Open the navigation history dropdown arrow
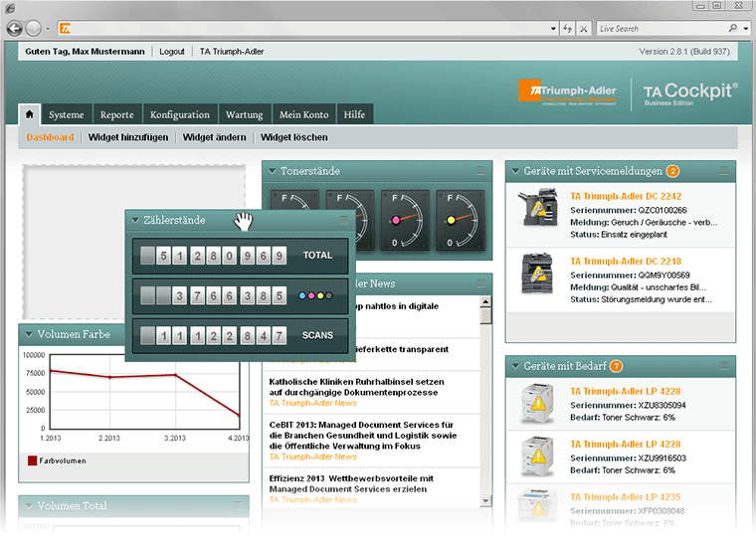The width and height of the screenshot is (756, 552). (48, 29)
